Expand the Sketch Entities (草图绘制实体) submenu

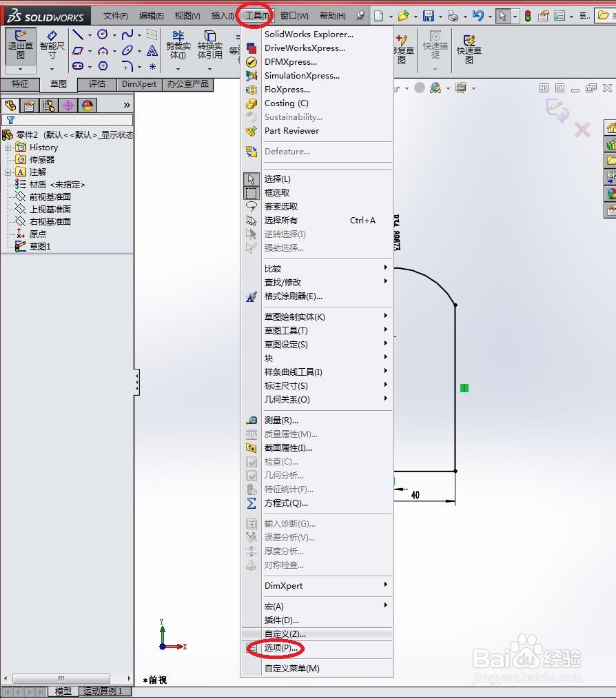click(x=318, y=316)
